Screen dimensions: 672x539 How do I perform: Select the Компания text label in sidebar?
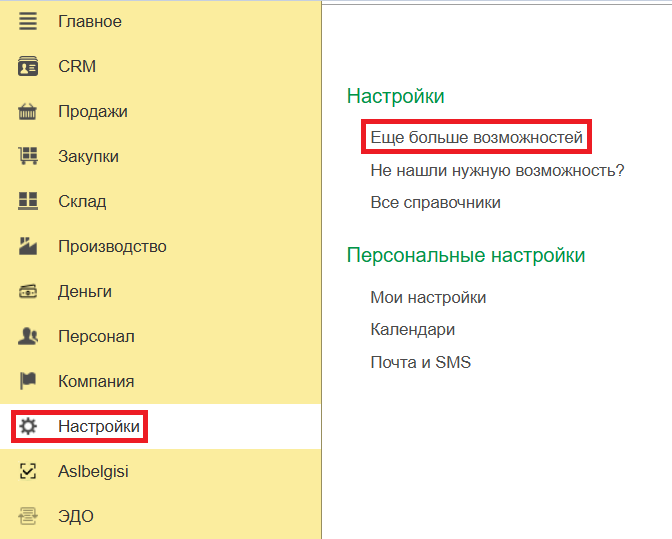point(96,381)
